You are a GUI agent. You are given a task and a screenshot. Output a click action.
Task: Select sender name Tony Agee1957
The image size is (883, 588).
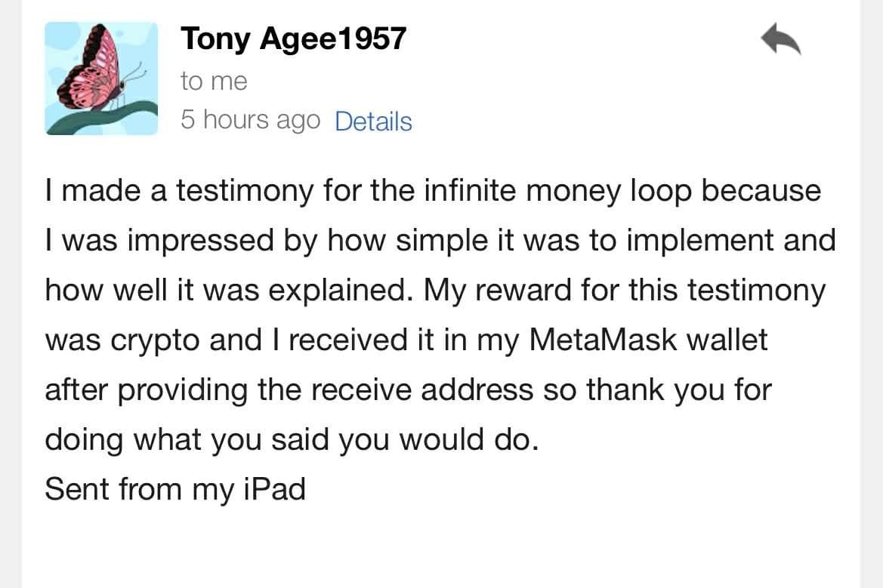click(x=293, y=38)
